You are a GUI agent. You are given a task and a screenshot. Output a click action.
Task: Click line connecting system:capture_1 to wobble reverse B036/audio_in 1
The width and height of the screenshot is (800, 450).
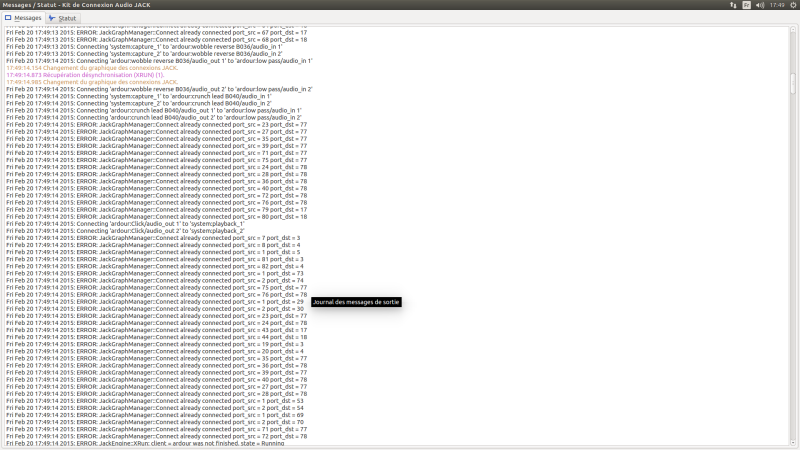click(x=144, y=47)
